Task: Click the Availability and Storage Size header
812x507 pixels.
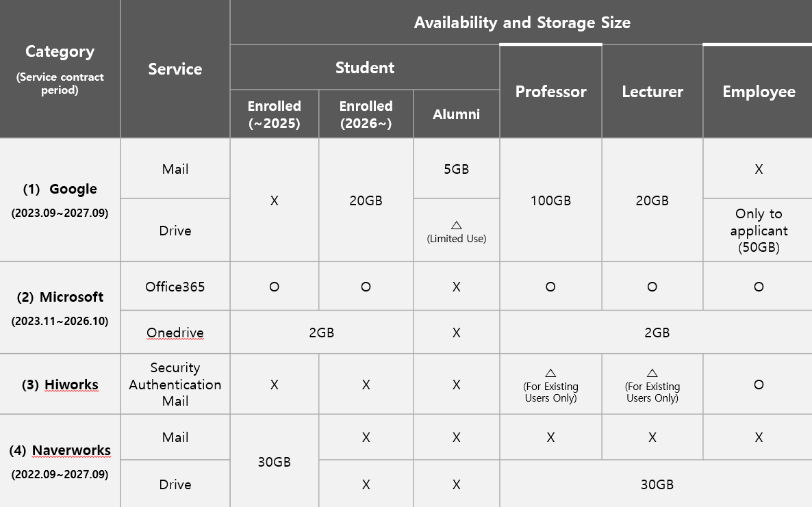Action: click(x=522, y=23)
